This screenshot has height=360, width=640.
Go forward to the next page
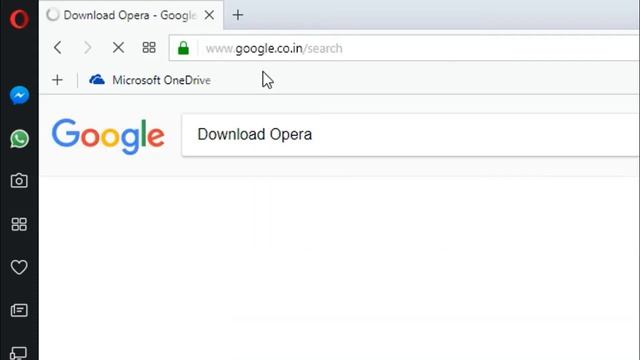pos(87,48)
